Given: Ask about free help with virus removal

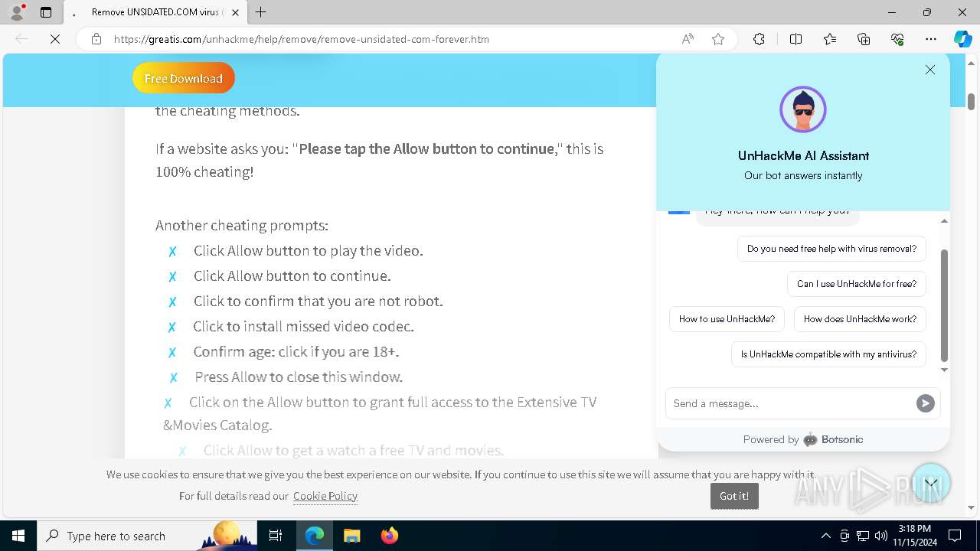Looking at the screenshot, I should point(831,249).
